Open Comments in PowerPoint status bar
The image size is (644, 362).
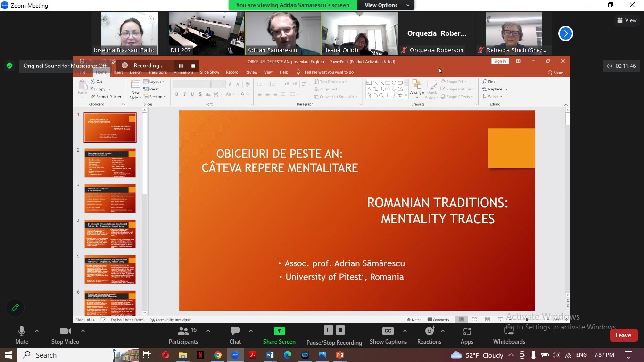[x=438, y=320]
